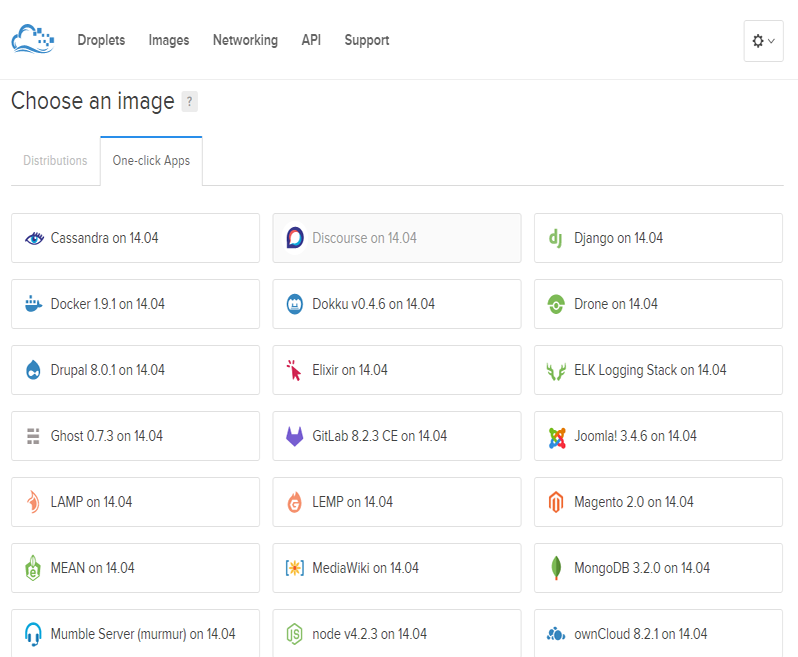Image resolution: width=798 pixels, height=657 pixels.
Task: Click the Drone icon
Action: 556,304
